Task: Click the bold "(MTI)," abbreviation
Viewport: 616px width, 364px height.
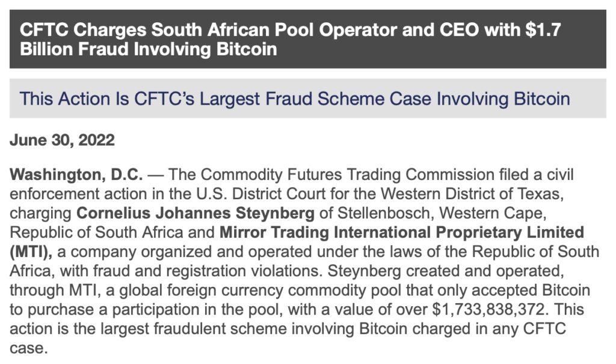Action: coord(31,251)
